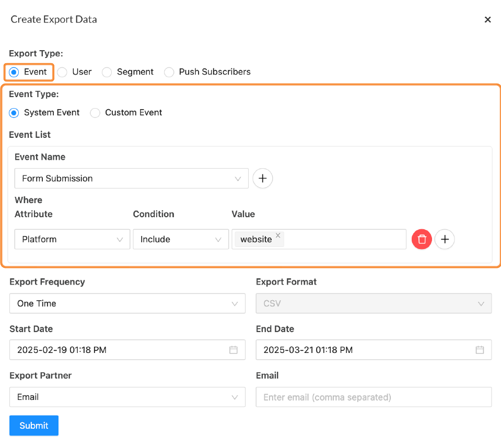Edit the End Date field
The height and width of the screenshot is (448, 501).
pyautogui.click(x=374, y=350)
